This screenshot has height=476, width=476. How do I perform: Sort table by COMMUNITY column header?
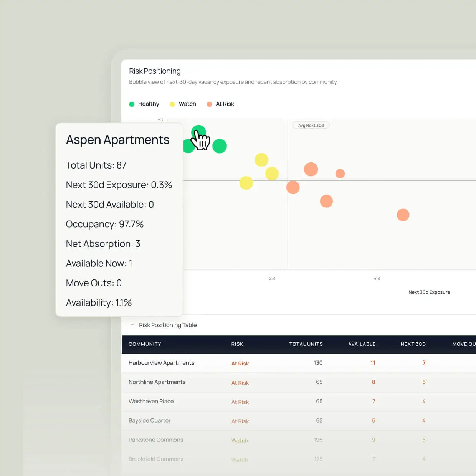tap(145, 344)
